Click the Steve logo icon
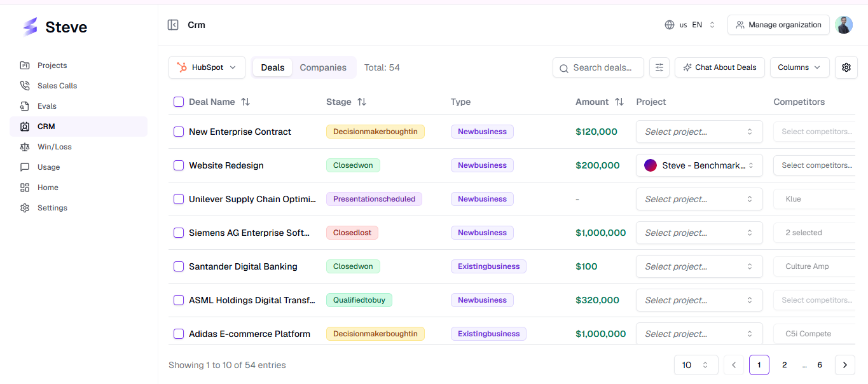Screen dimensions: 868x384 (x=30, y=27)
